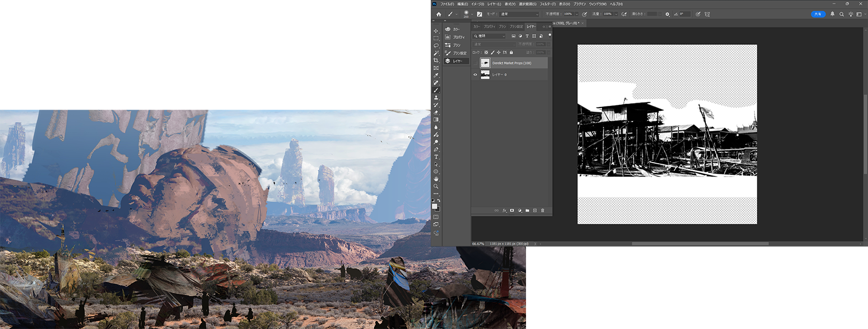Click the symmetry butterfly icon in options bar
This screenshot has width=868, height=329.
(x=707, y=14)
